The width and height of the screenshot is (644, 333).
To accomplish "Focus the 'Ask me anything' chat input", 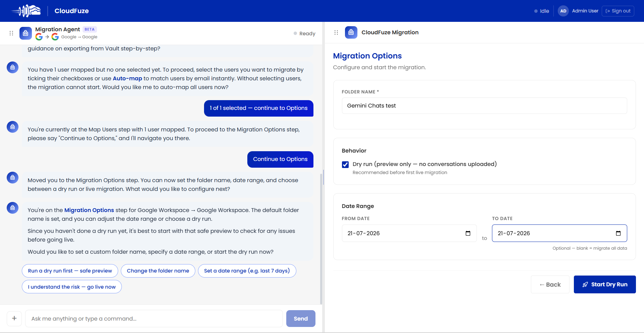I will 154,319.
